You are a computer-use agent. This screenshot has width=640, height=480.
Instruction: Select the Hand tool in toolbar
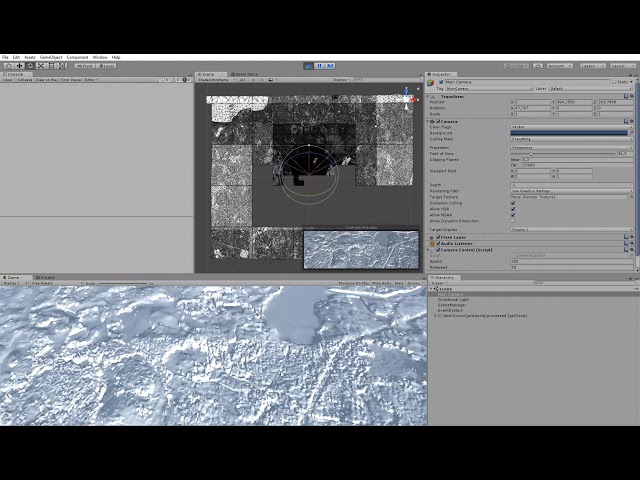pos(9,66)
